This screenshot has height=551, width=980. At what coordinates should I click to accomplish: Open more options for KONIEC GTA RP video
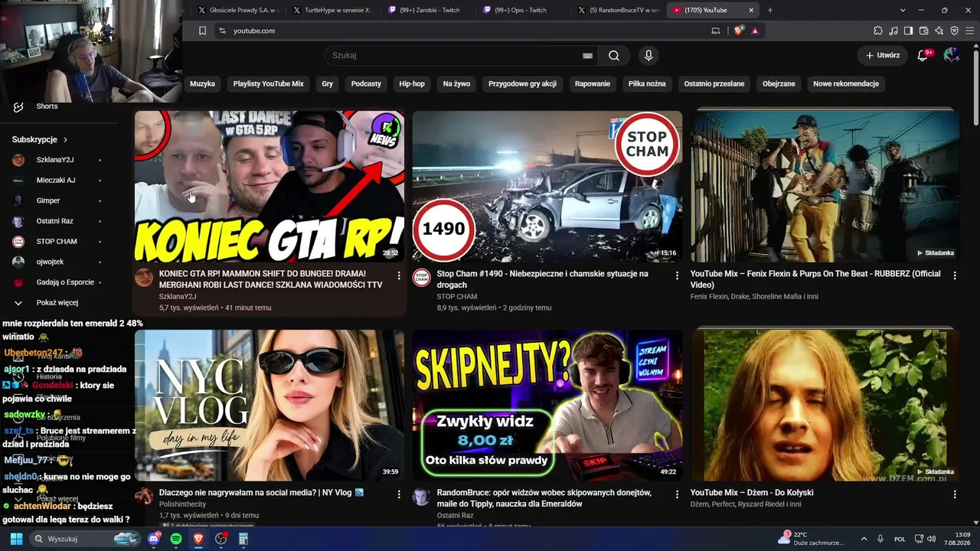coord(399,275)
